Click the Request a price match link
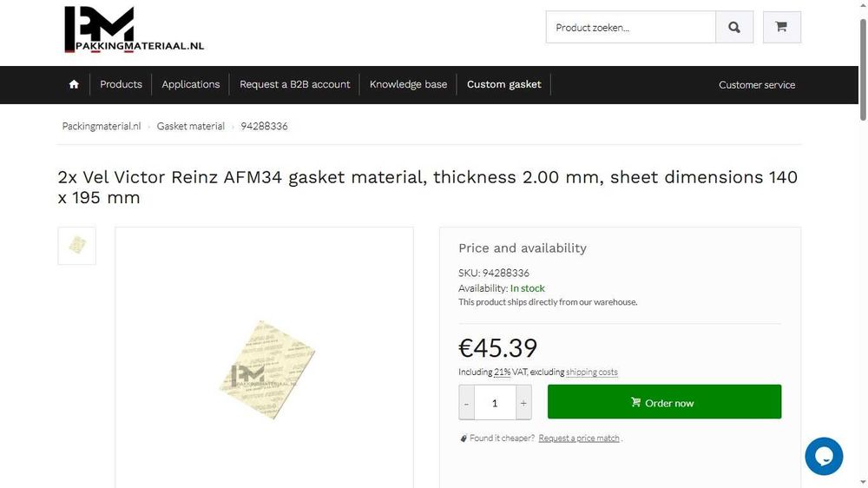 coord(579,439)
